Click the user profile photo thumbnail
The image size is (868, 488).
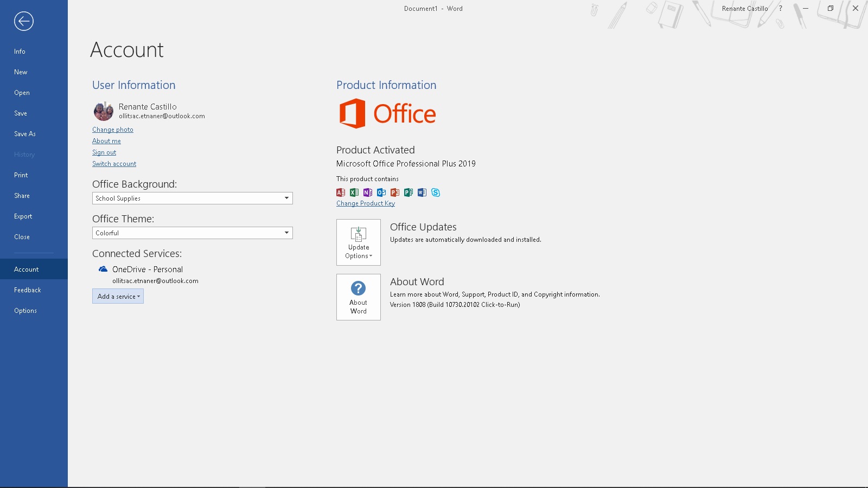tap(103, 112)
